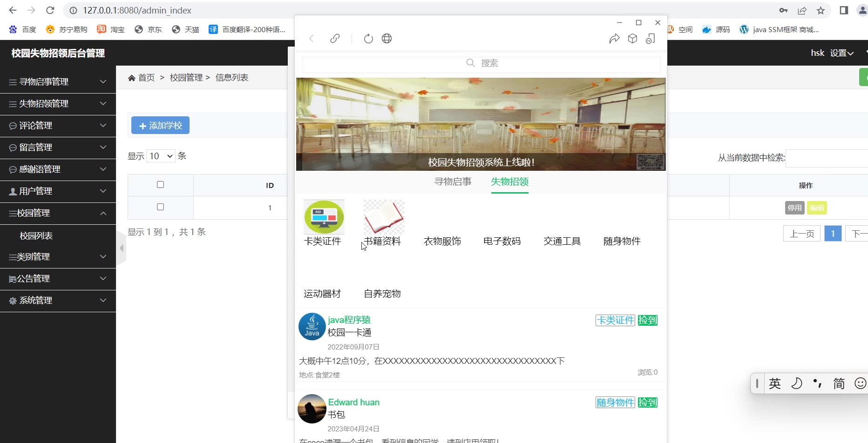Screen dimensions: 868x443
Task: Click the copy link icon in the popup toolbar
Action: pos(335,39)
